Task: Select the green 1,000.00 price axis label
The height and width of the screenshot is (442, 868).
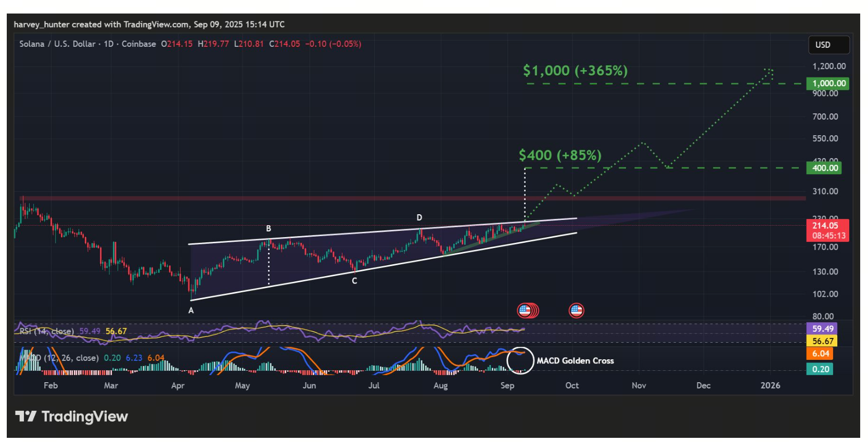Action: [827, 84]
